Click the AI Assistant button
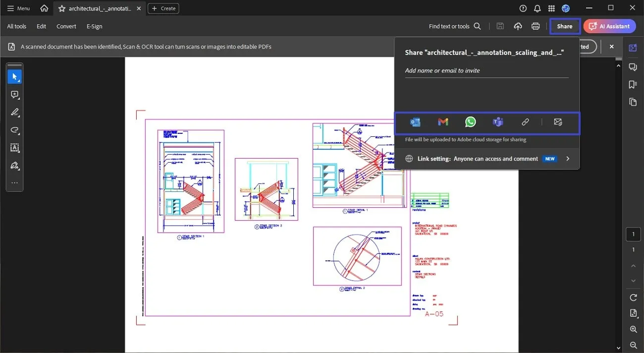This screenshot has height=353, width=644. click(609, 26)
